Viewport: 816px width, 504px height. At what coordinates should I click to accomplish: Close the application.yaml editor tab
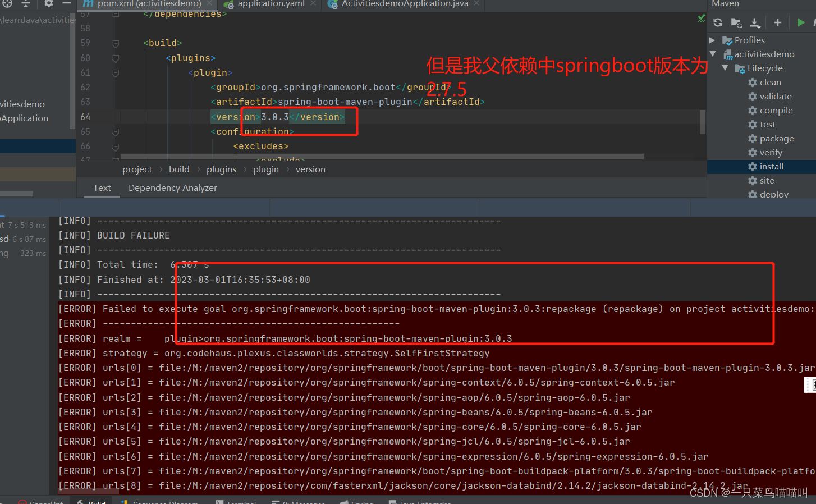(313, 3)
